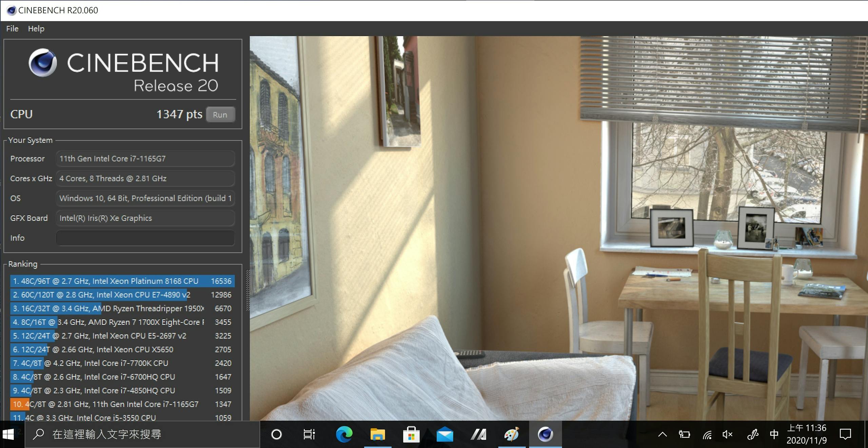Viewport: 868px width, 448px height.
Task: Select ranking row Intel Core i5-3550 CPU
Action: [122, 417]
